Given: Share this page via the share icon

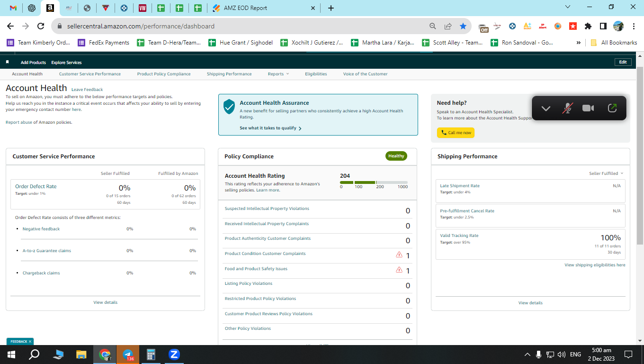Looking at the screenshot, I should click(448, 26).
